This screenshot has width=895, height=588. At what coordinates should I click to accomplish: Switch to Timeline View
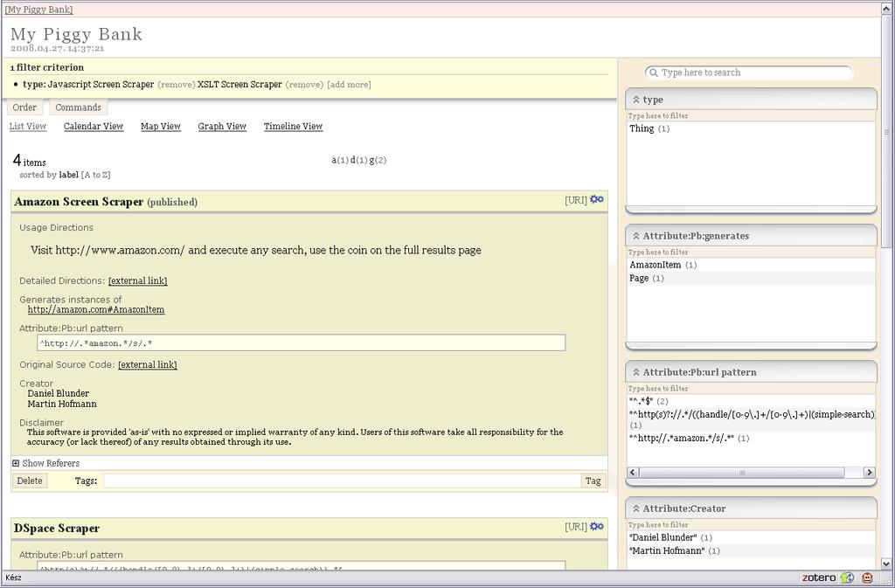point(293,126)
